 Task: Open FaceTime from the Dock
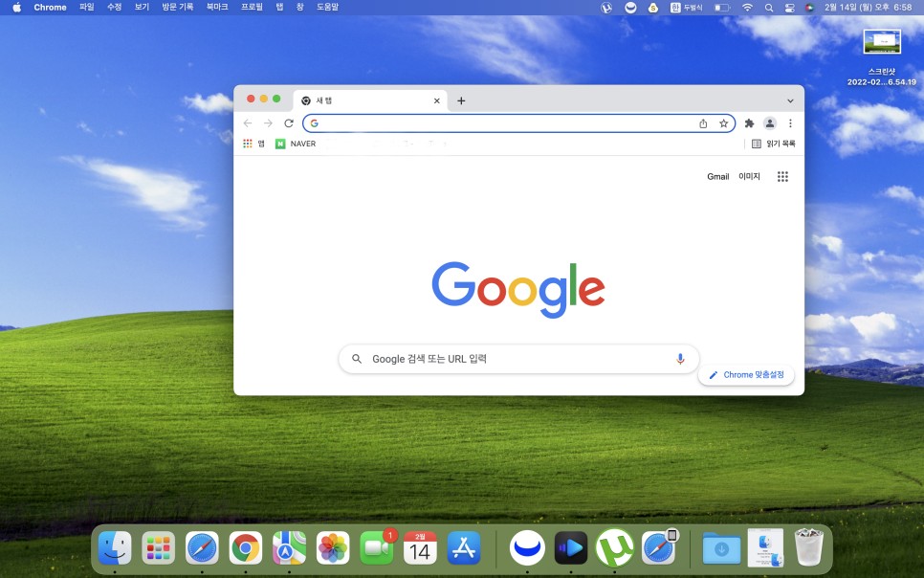pyautogui.click(x=377, y=548)
